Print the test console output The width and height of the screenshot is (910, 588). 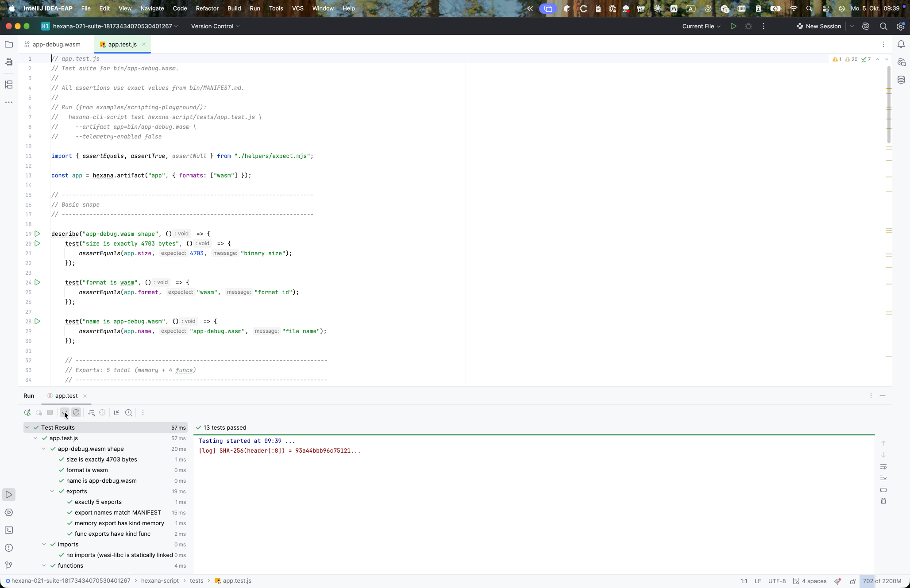tap(883, 489)
